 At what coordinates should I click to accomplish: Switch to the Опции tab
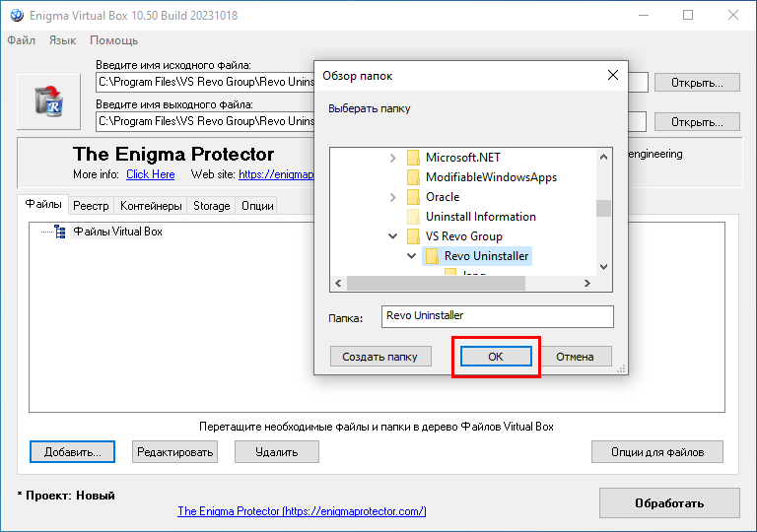click(x=257, y=206)
